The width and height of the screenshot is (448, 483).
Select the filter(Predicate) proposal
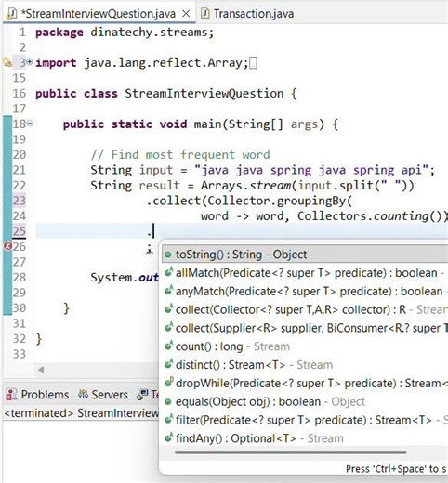pos(305,420)
